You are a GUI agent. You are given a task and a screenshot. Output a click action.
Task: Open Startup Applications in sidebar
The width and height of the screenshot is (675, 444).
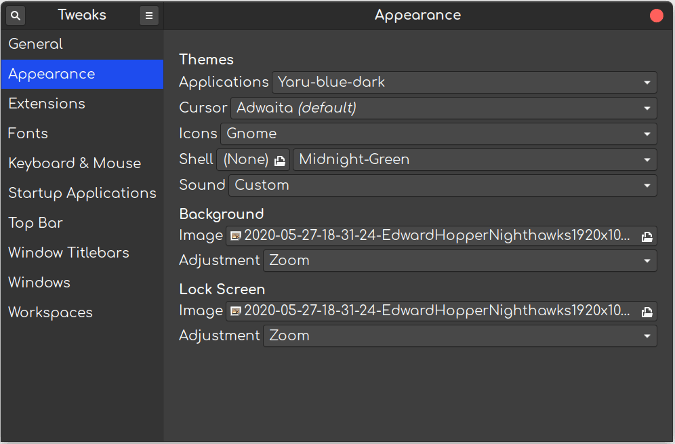82,193
